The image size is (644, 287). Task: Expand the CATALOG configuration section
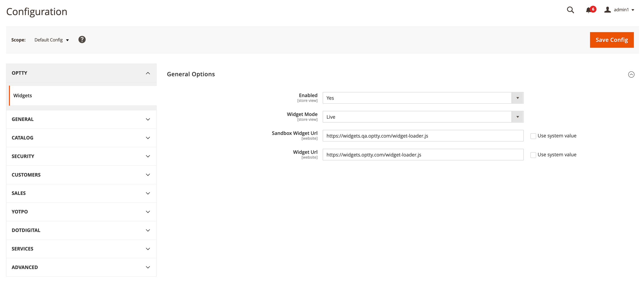click(81, 138)
